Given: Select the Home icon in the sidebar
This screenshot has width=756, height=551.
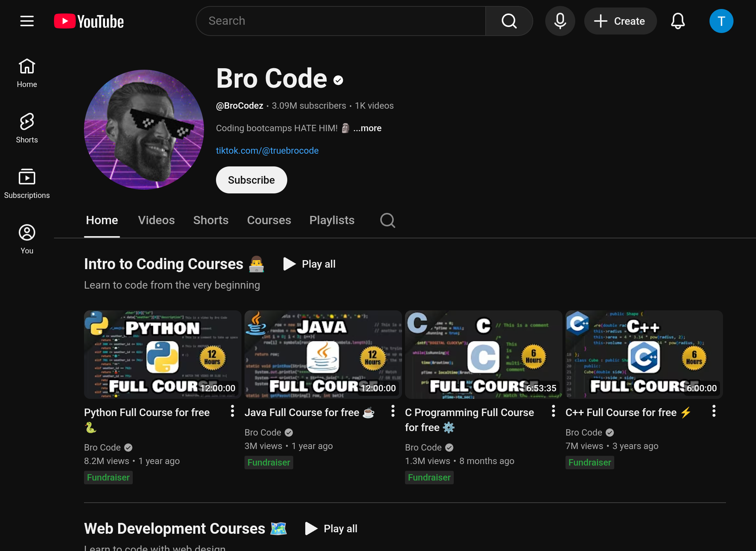Looking at the screenshot, I should [x=27, y=72].
